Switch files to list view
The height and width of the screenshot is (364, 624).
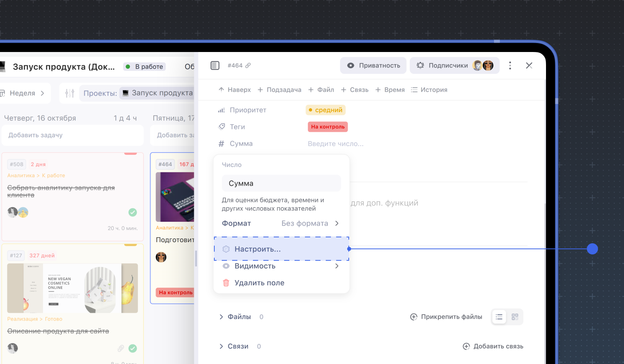(499, 317)
